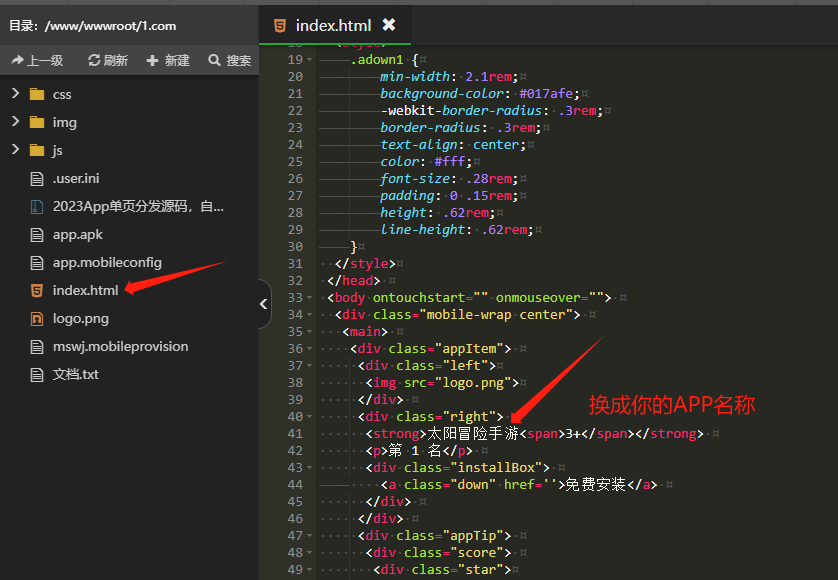This screenshot has width=838, height=580.
Task: Click the #017afe color value on line 21
Action: point(546,94)
